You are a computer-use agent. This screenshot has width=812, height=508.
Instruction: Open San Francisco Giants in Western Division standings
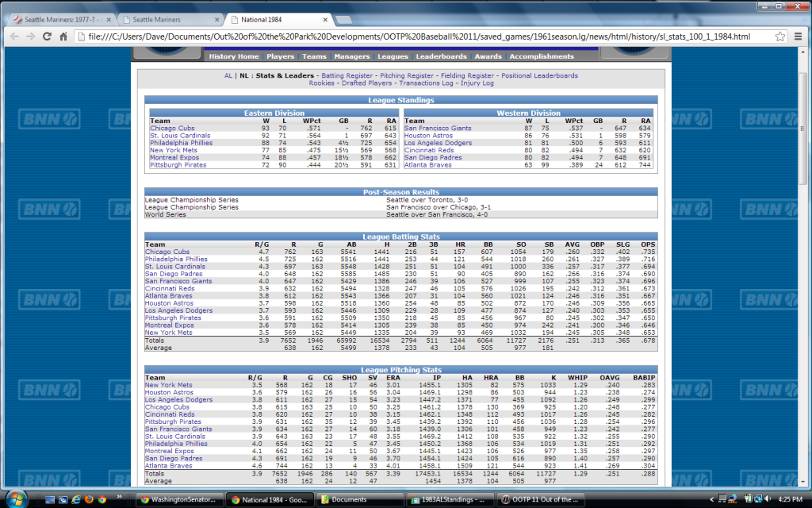coord(438,128)
